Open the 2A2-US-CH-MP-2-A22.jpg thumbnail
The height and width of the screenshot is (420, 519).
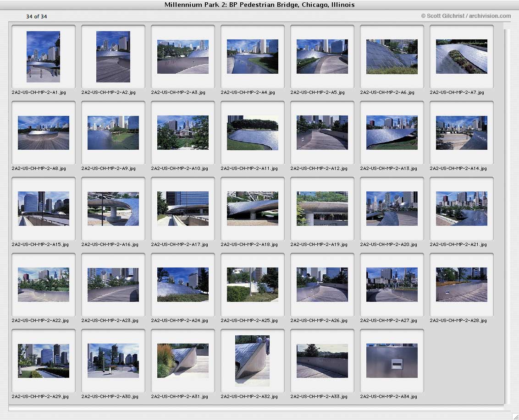(44, 285)
